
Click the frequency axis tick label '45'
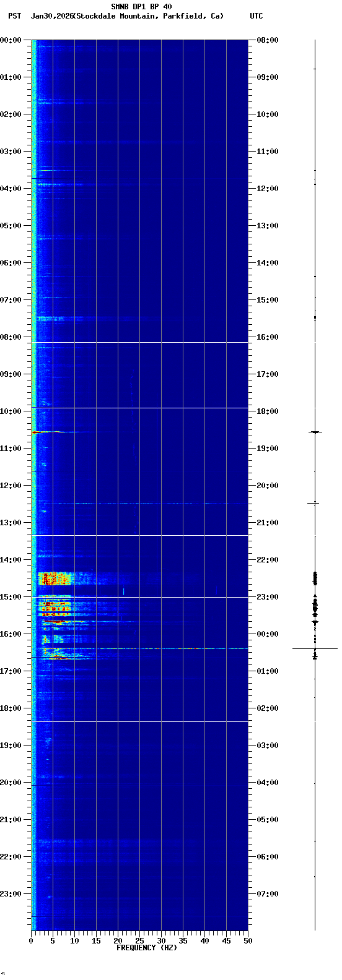click(226, 941)
